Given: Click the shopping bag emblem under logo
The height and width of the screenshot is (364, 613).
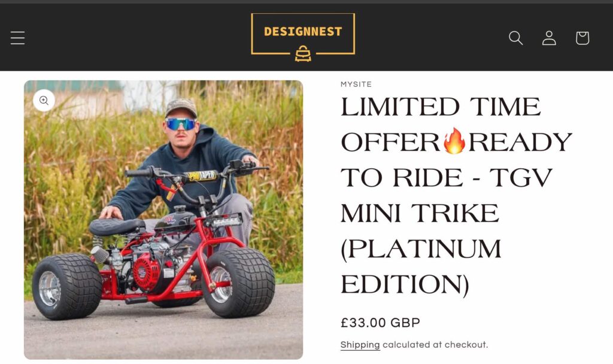Looking at the screenshot, I should (x=303, y=53).
